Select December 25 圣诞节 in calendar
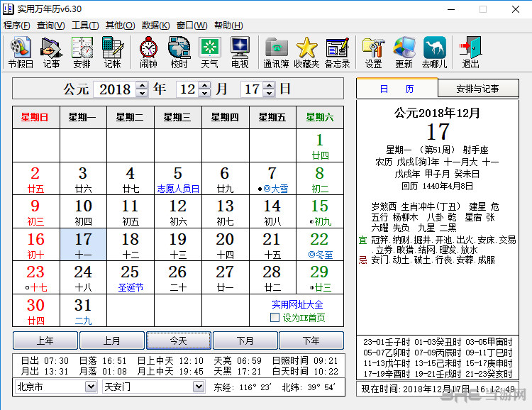This screenshot has width=532, height=410. click(131, 277)
